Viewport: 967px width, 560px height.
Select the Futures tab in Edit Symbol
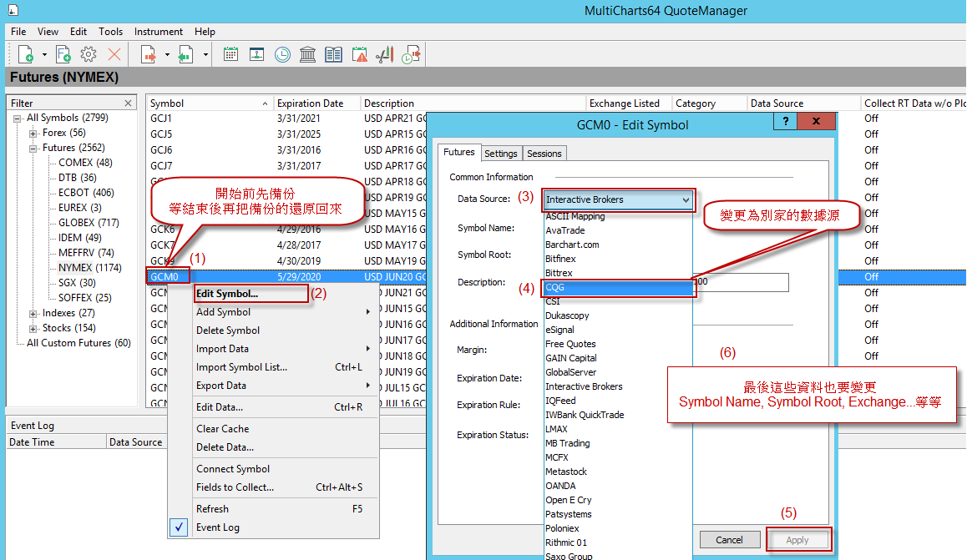point(459,152)
